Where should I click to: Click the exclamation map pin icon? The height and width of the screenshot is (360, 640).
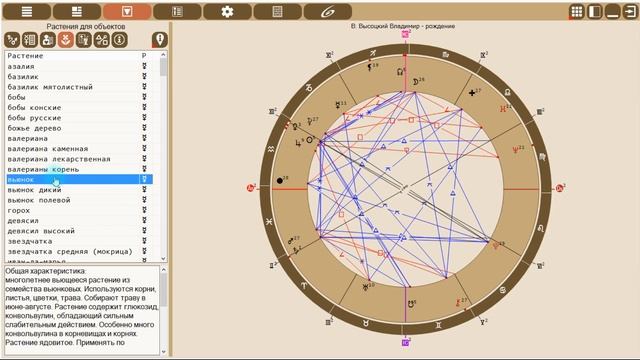tap(160, 40)
